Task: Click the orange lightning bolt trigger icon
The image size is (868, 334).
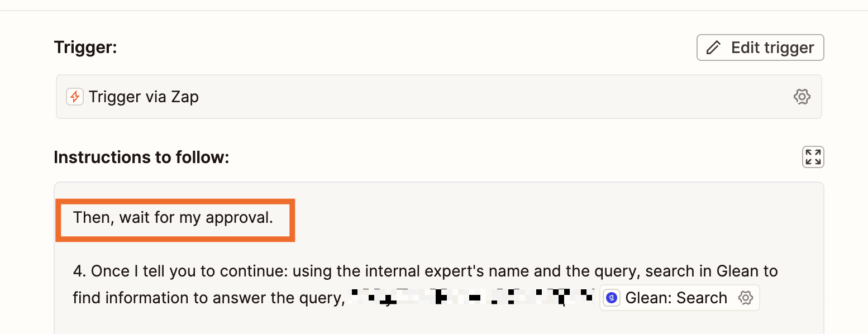Action: [74, 96]
